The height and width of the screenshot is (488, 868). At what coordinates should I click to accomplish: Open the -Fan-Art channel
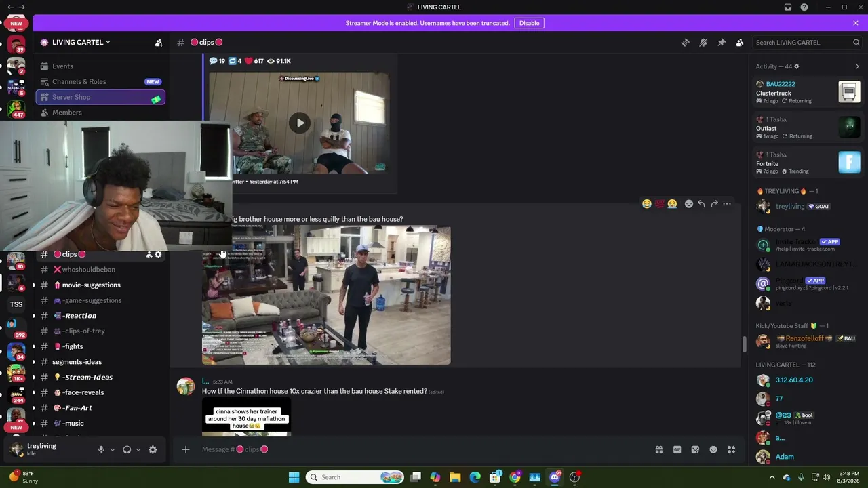coord(100,408)
